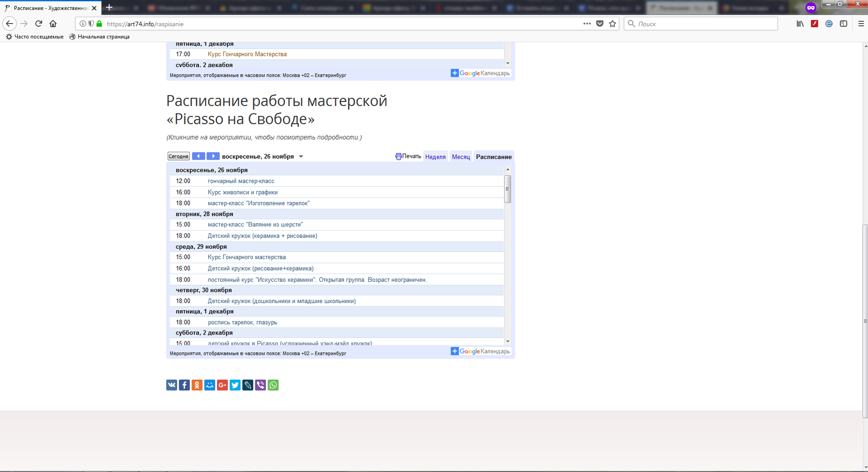The width and height of the screenshot is (868, 472).
Task: Toggle the sidebar view
Action: coord(844,24)
